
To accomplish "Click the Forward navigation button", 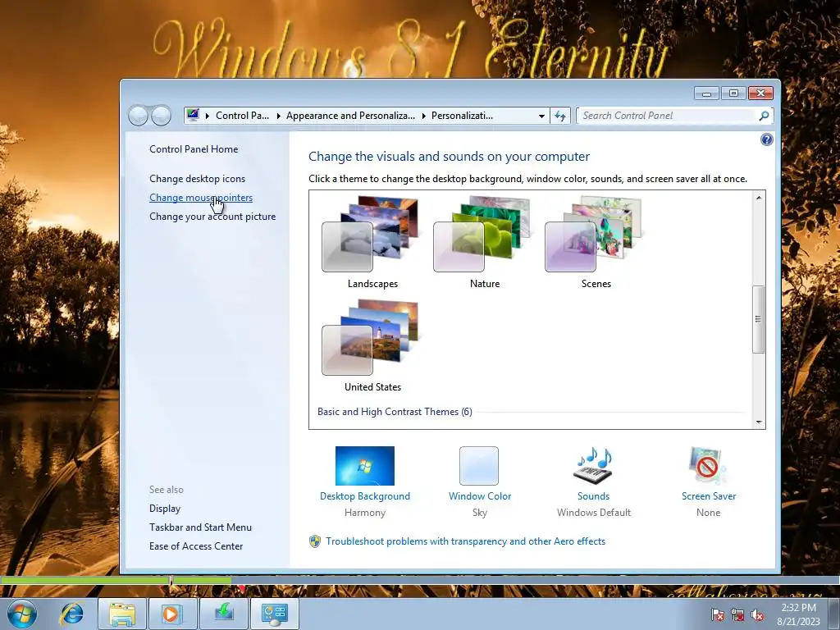I will [x=161, y=115].
